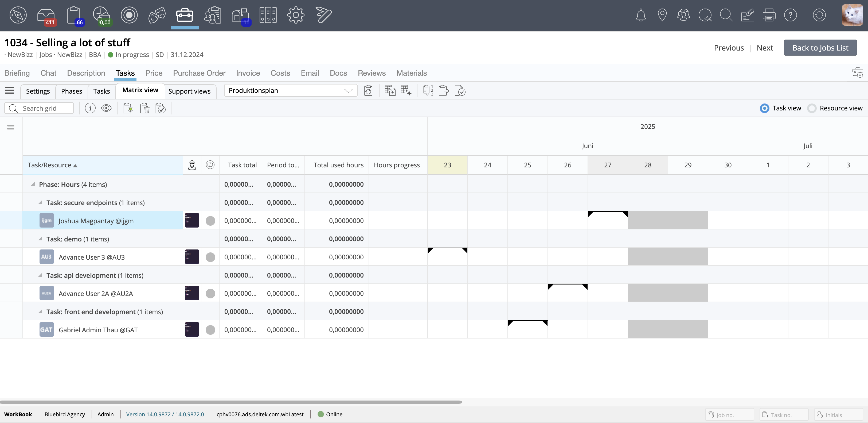Click the Back to Jobs List button
Viewport: 868px width, 423px height.
tap(820, 48)
